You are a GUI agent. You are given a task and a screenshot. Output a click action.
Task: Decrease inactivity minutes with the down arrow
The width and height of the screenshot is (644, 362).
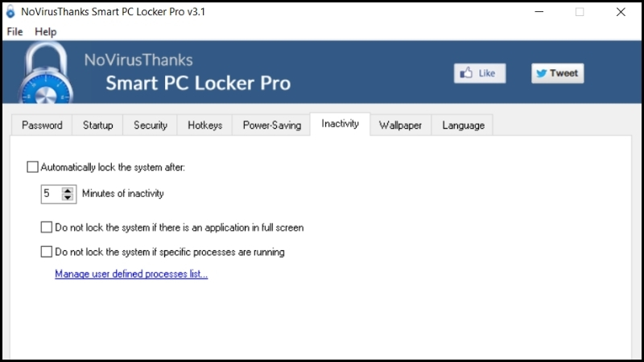[x=68, y=197]
